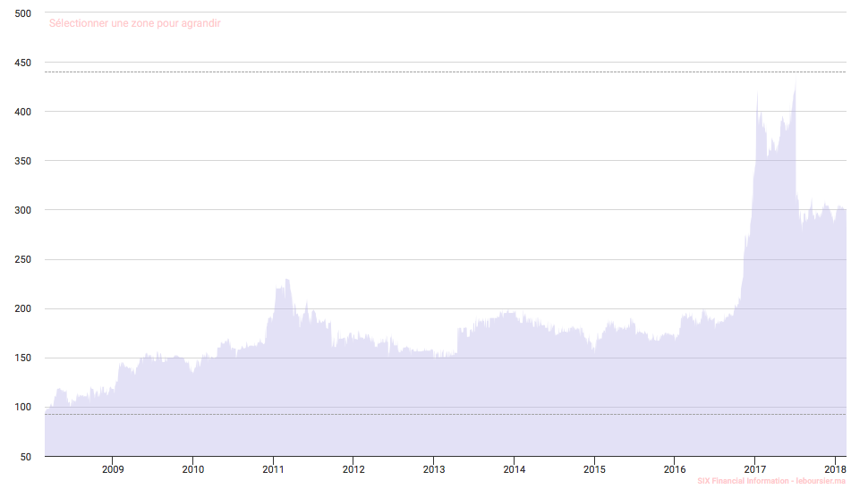This screenshot has width=868, height=489.
Task: Click the 2012 year tick label
Action: tap(353, 468)
